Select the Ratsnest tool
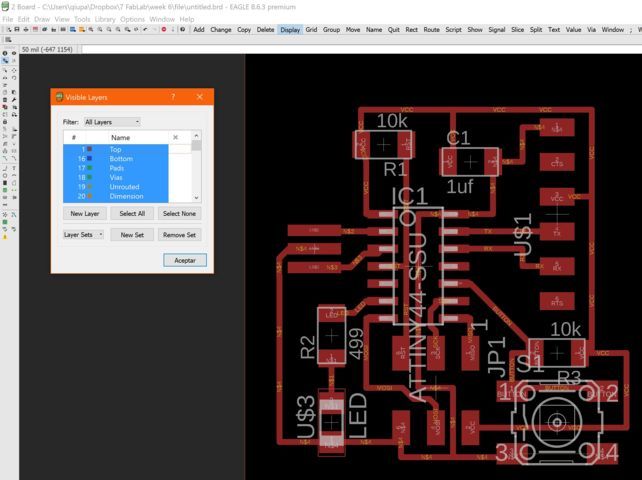Viewport: 642px width, 480px height. point(5,214)
